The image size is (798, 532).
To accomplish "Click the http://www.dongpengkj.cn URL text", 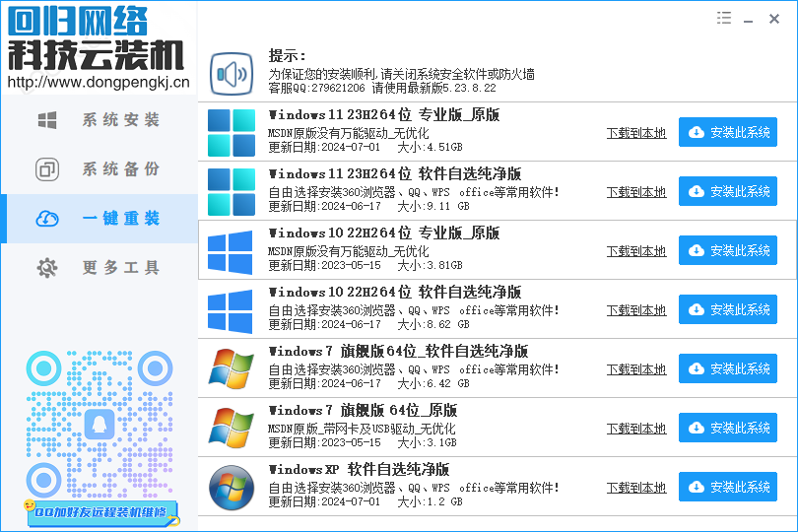I will pyautogui.click(x=99, y=82).
